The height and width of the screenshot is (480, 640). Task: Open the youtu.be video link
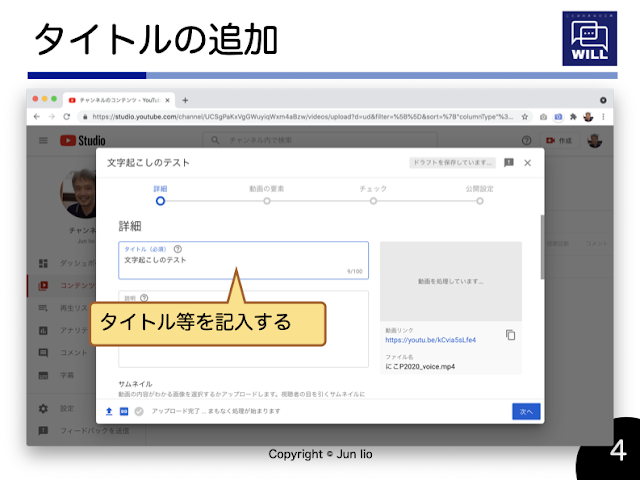[431, 340]
